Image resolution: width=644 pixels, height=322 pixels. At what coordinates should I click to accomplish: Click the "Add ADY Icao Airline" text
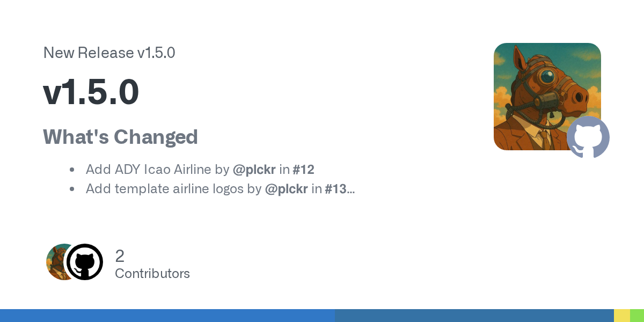point(149,170)
